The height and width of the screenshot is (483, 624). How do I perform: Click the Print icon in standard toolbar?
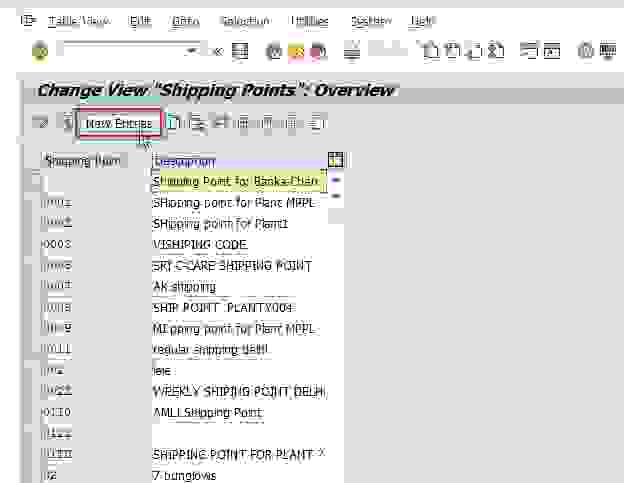tap(352, 51)
